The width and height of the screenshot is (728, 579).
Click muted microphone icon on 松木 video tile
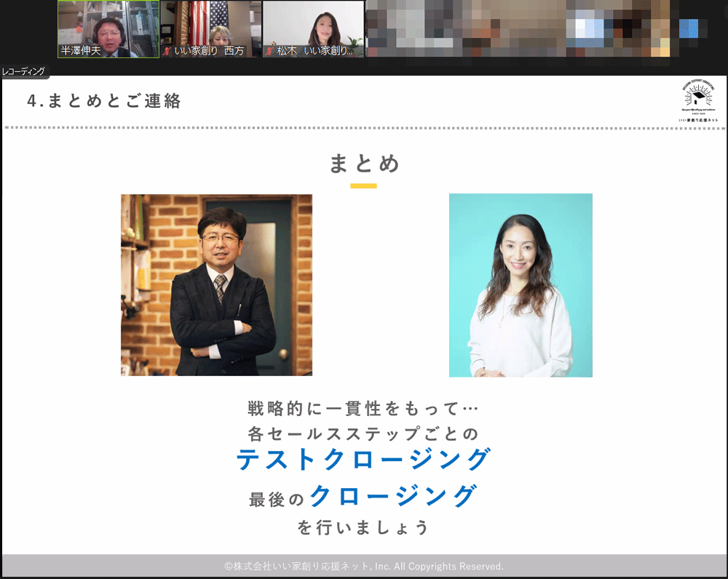tap(269, 52)
